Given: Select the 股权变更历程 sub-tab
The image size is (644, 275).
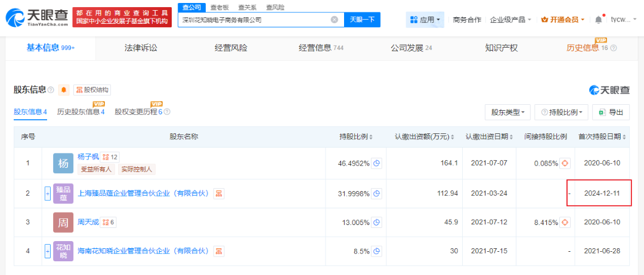Looking at the screenshot, I should 138,112.
